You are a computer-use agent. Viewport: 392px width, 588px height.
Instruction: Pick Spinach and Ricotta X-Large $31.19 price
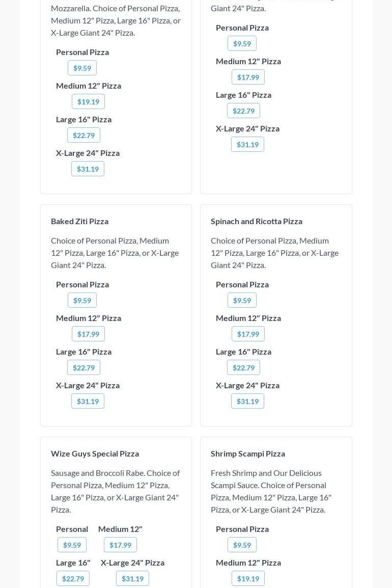(247, 401)
